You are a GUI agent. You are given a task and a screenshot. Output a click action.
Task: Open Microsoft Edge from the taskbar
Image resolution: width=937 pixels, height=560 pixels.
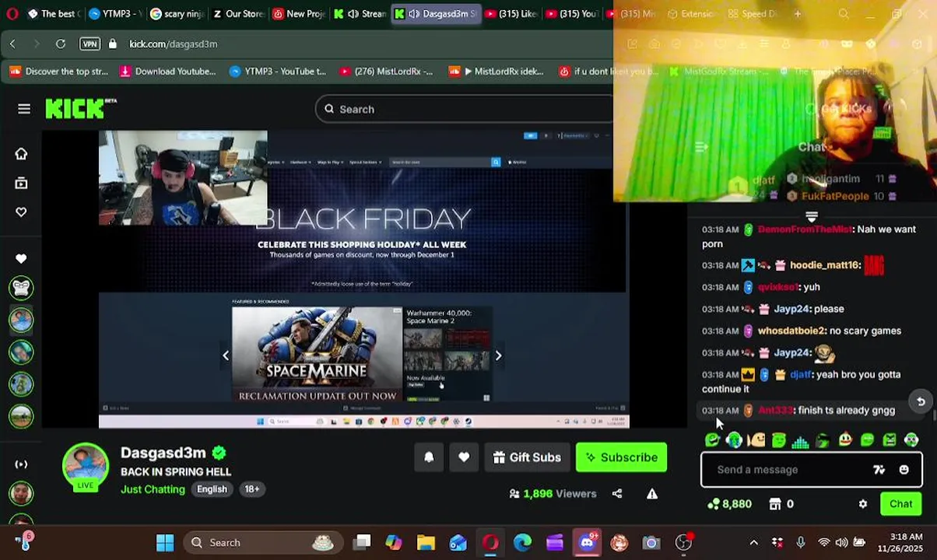click(x=522, y=543)
